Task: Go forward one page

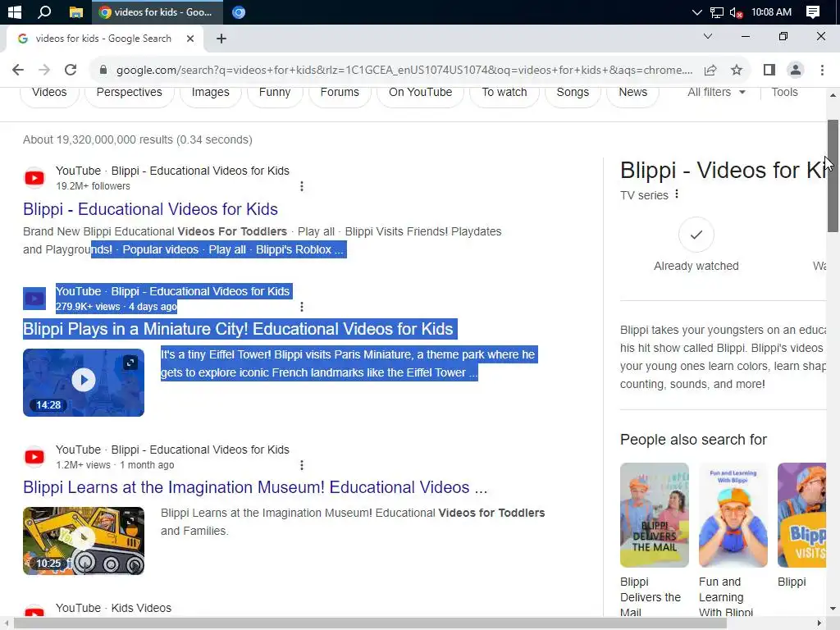Action: 44,70
